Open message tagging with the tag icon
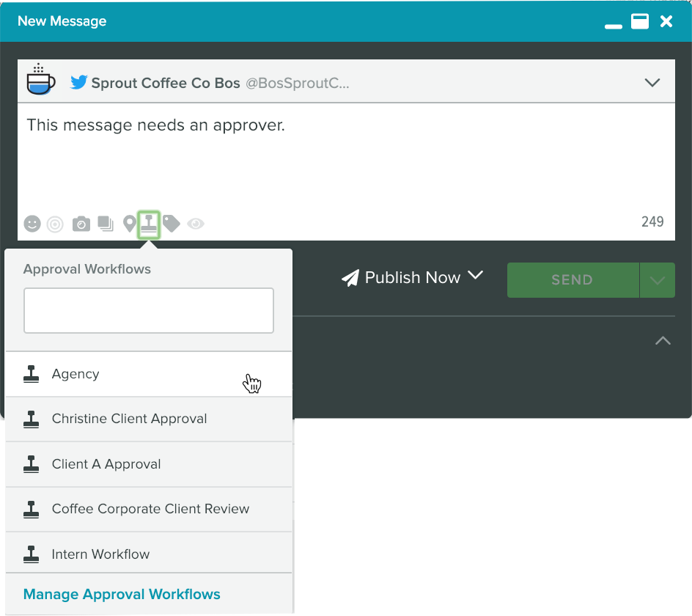692x616 pixels. (172, 224)
